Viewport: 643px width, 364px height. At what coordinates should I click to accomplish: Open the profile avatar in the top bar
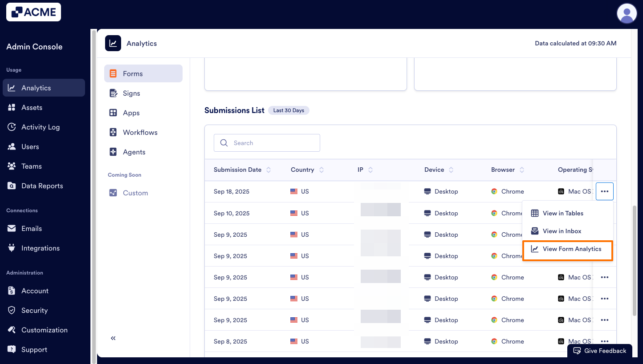click(x=627, y=13)
